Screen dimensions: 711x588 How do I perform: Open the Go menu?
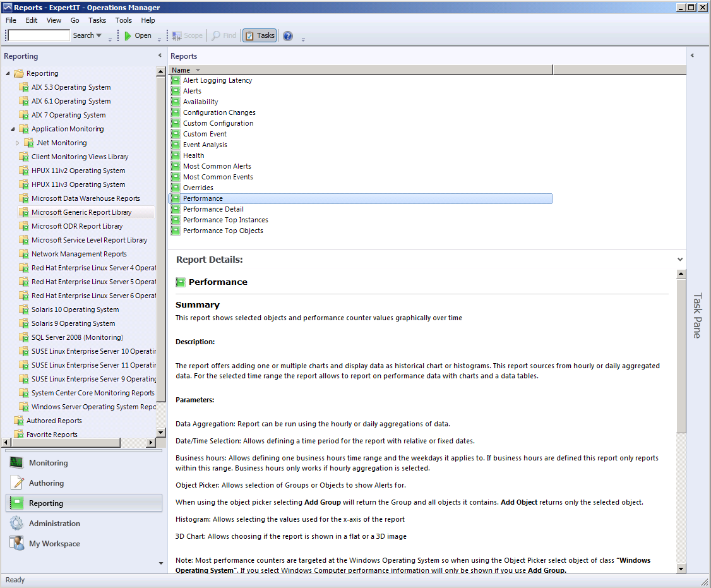coord(75,20)
